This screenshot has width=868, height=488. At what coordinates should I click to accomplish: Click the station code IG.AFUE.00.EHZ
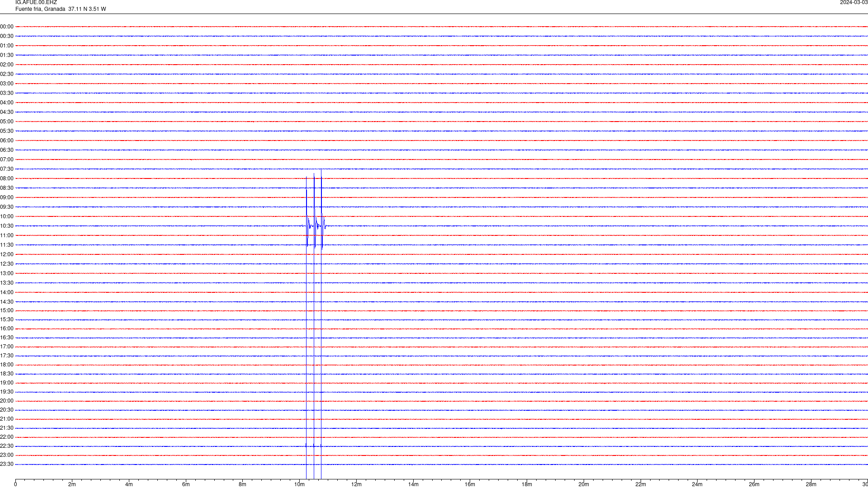pos(36,3)
